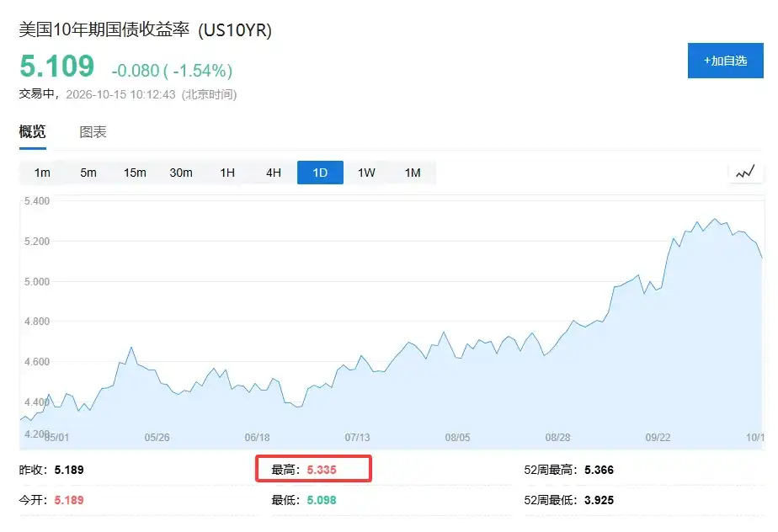This screenshot has height=532, width=778.
Task: Select the 1D interval
Action: click(x=320, y=173)
